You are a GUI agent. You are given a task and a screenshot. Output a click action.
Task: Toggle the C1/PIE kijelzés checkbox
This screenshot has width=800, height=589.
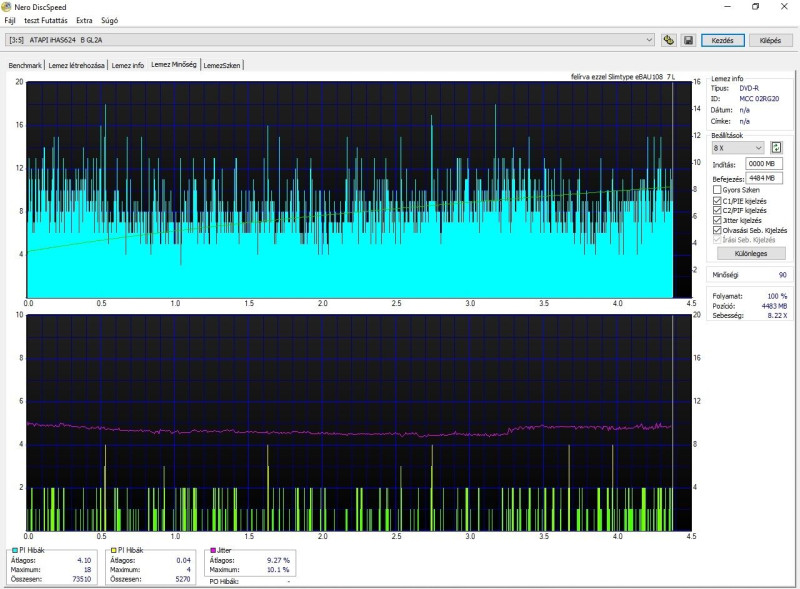pos(716,201)
